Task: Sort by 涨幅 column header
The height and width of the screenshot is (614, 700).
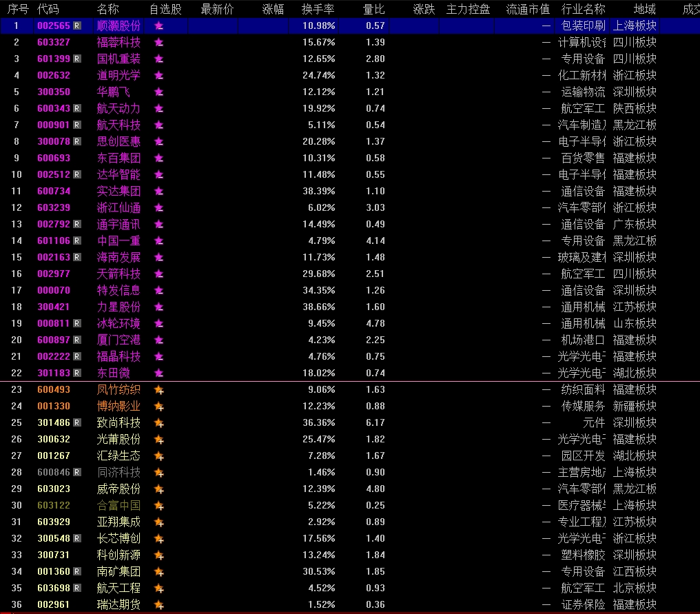Action: point(273,9)
